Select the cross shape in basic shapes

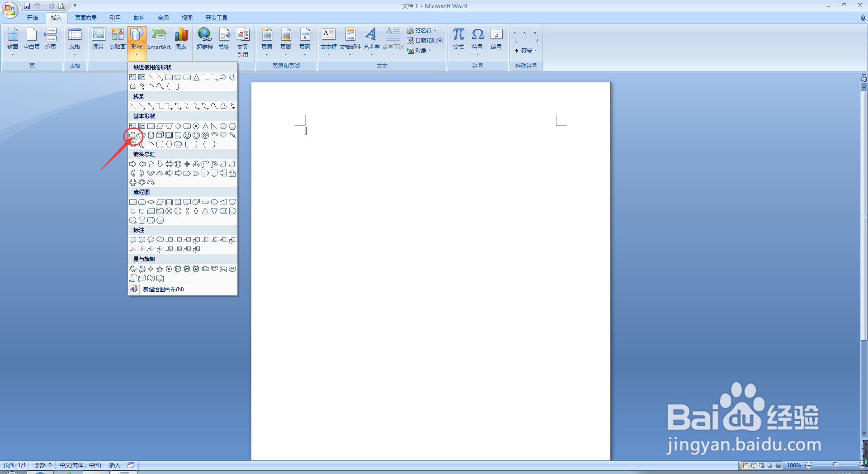pyautogui.click(x=133, y=135)
